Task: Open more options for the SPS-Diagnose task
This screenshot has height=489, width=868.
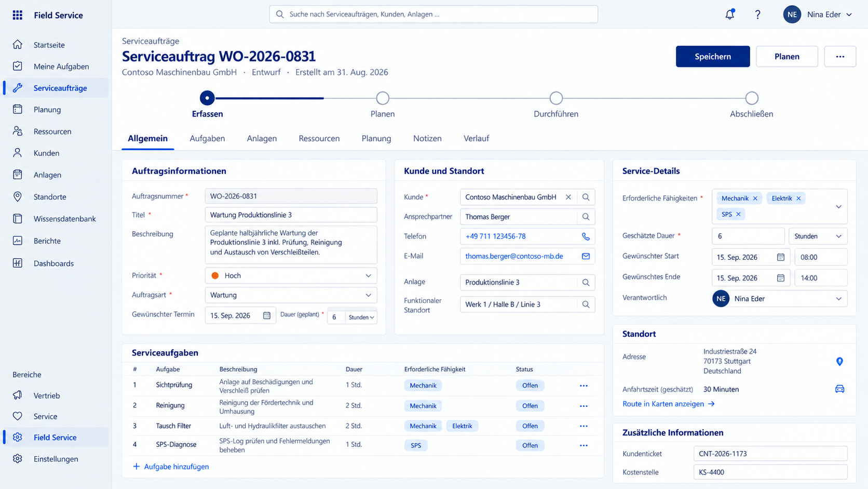Action: (x=584, y=445)
